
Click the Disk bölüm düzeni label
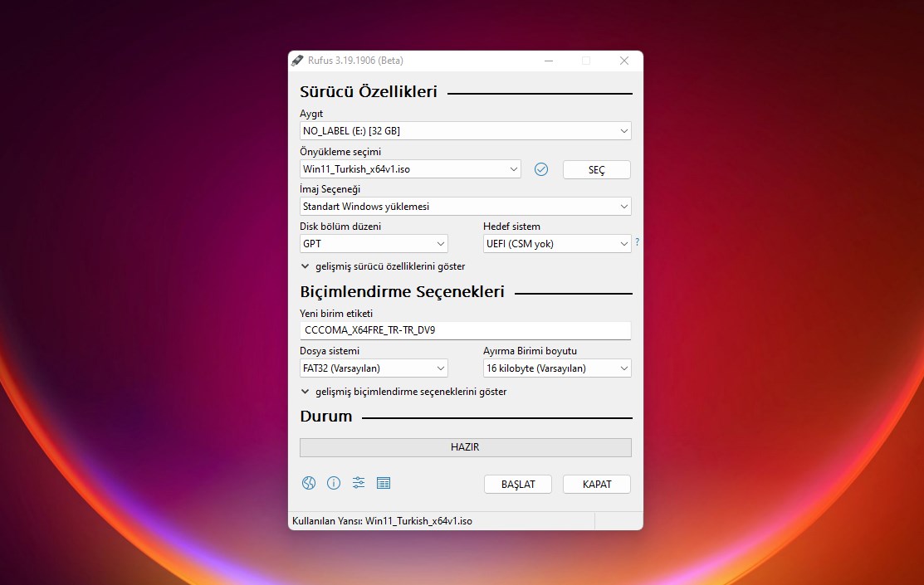click(x=340, y=227)
